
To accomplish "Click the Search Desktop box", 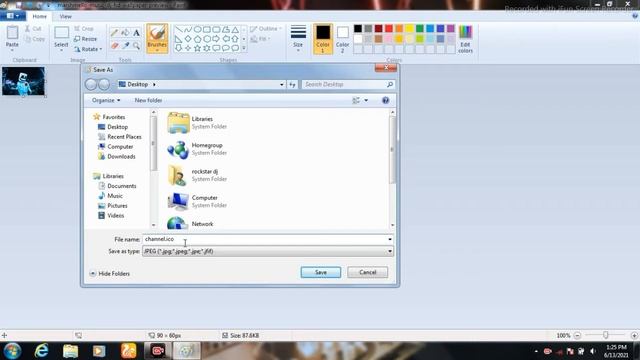I will [348, 84].
